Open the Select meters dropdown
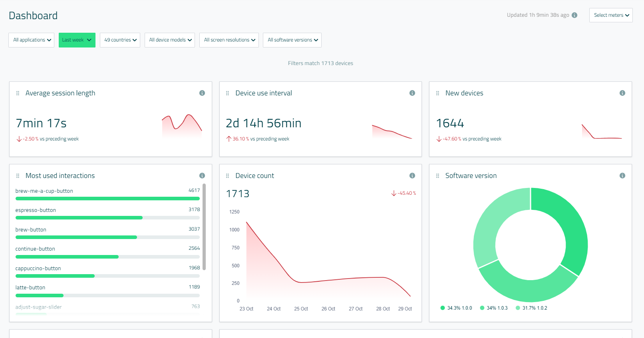 (611, 15)
